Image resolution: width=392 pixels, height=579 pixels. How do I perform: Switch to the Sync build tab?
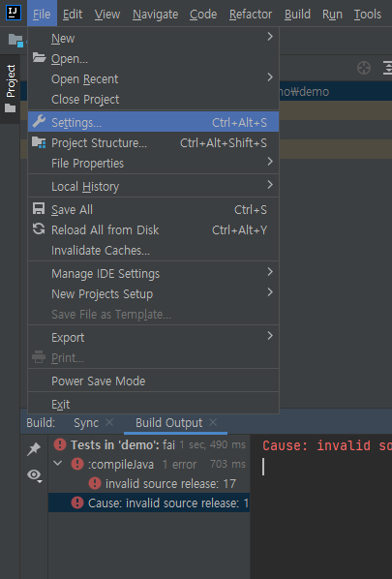pos(86,422)
